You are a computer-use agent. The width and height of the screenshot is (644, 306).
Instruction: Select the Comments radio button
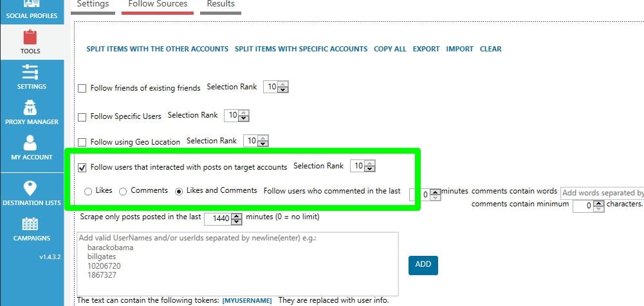[x=123, y=192]
